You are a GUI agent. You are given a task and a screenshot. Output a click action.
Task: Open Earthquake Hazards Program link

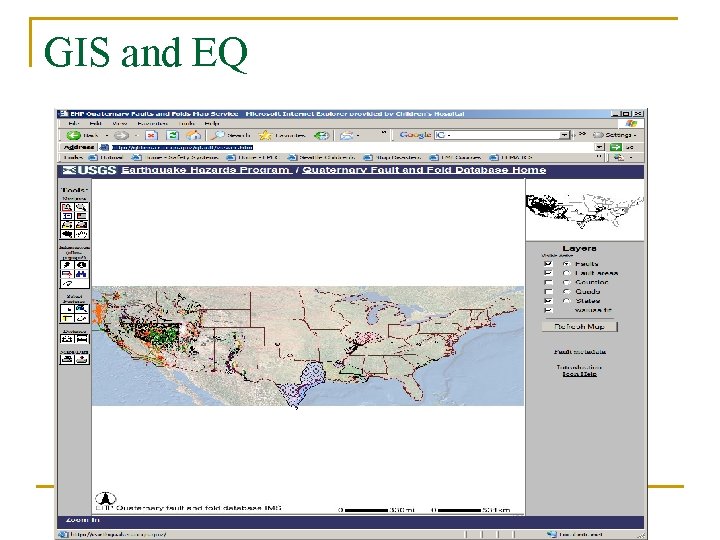(206, 170)
